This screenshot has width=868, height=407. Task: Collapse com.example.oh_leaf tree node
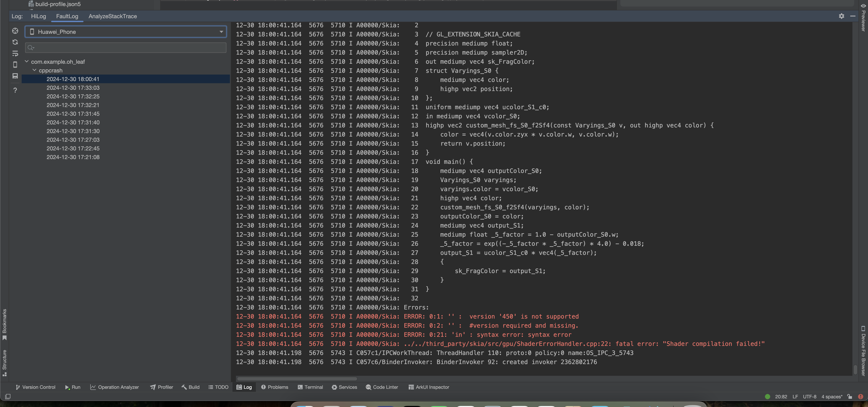tap(27, 61)
